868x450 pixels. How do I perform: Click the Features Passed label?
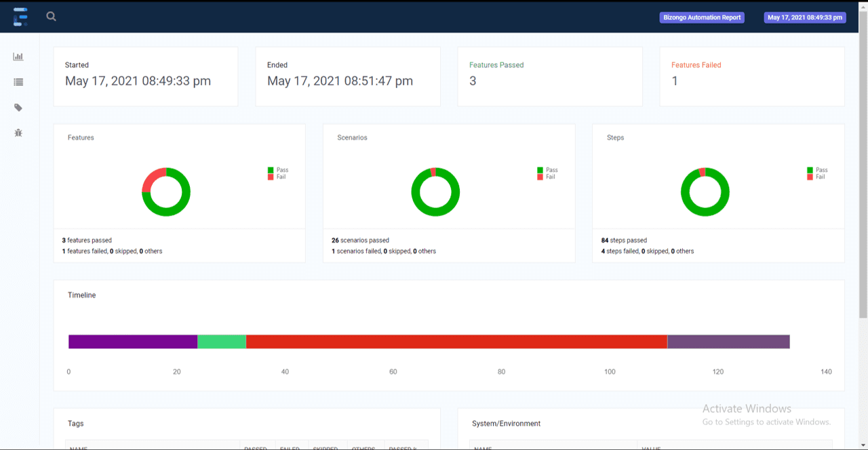[x=496, y=65]
